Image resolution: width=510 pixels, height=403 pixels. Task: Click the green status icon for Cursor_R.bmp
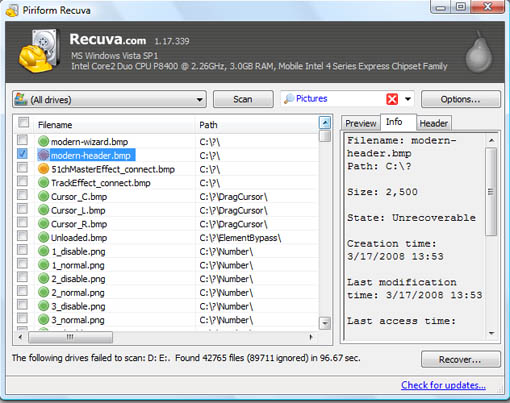pos(43,224)
